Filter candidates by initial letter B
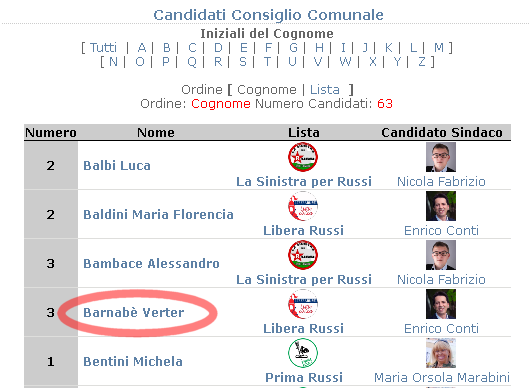529x388 pixels. (x=167, y=48)
